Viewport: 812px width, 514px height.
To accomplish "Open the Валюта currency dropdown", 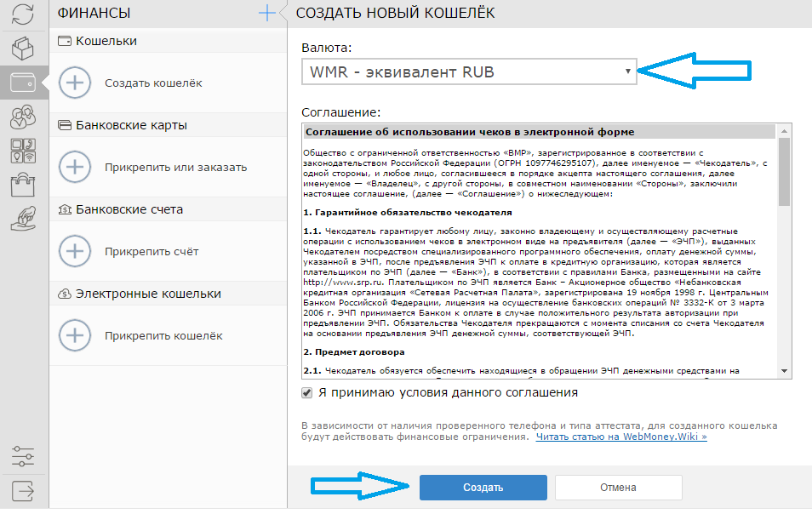I will click(469, 71).
